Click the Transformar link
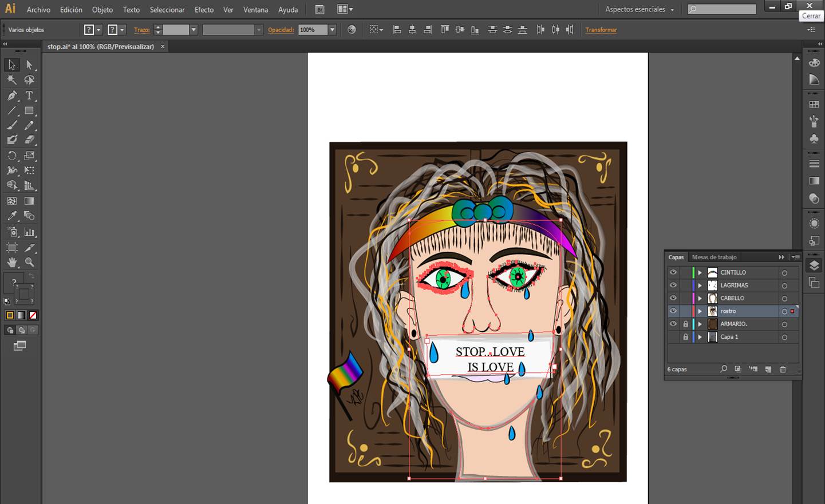 (x=601, y=30)
